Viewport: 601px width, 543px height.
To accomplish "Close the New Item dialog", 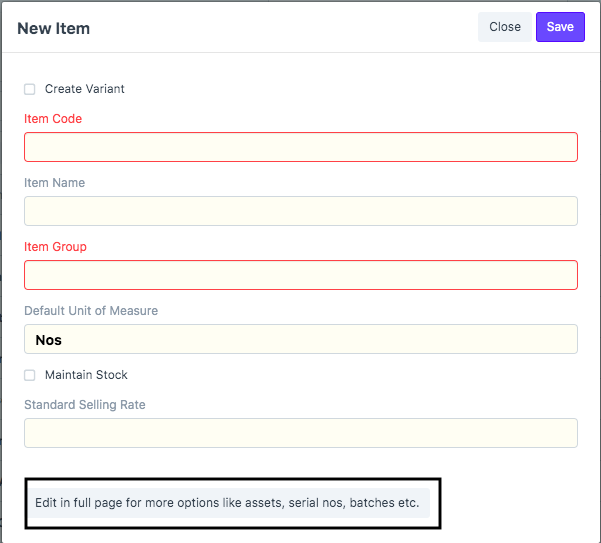I will click(x=504, y=27).
